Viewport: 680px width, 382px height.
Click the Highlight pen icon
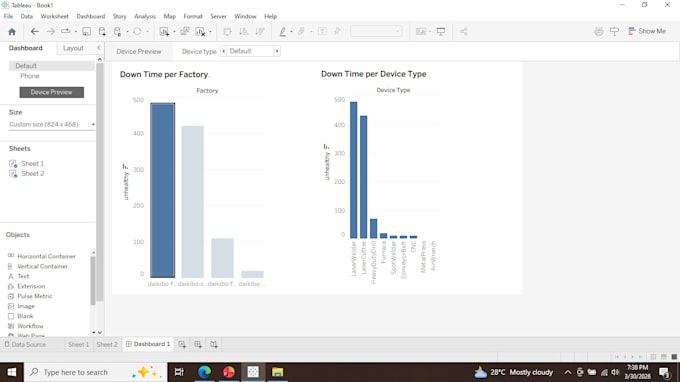pyautogui.click(x=283, y=31)
